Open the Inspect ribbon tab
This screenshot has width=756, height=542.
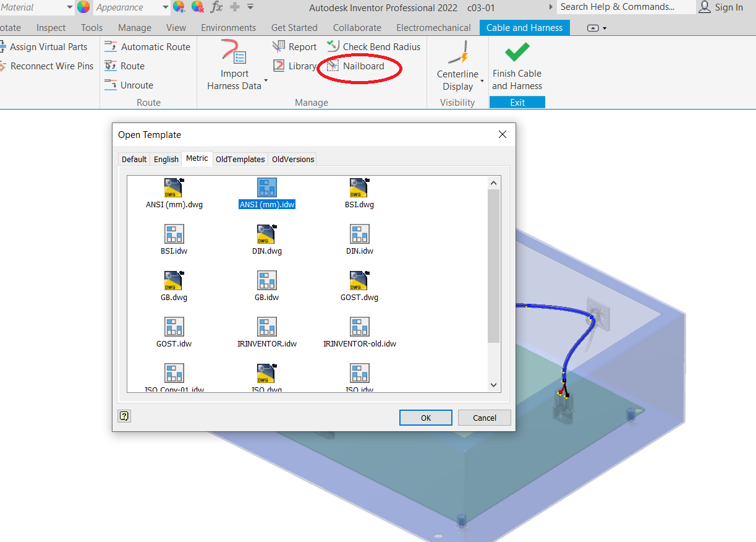coord(51,28)
